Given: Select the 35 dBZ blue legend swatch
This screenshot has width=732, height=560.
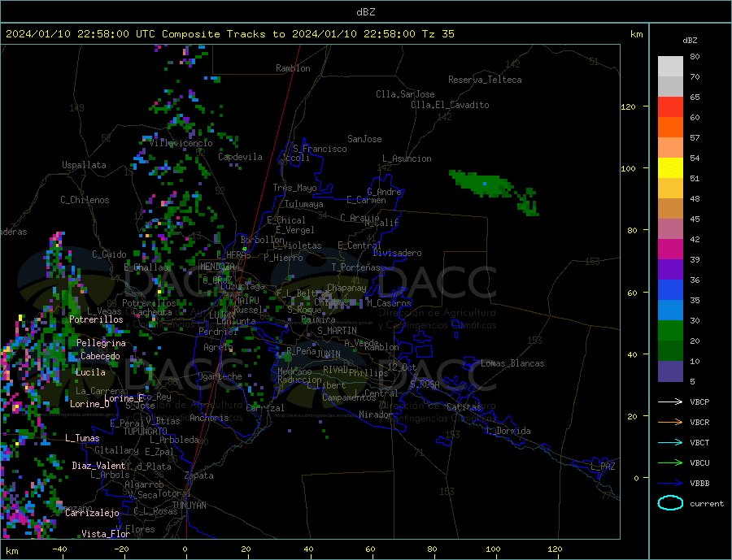Looking at the screenshot, I should (x=670, y=290).
